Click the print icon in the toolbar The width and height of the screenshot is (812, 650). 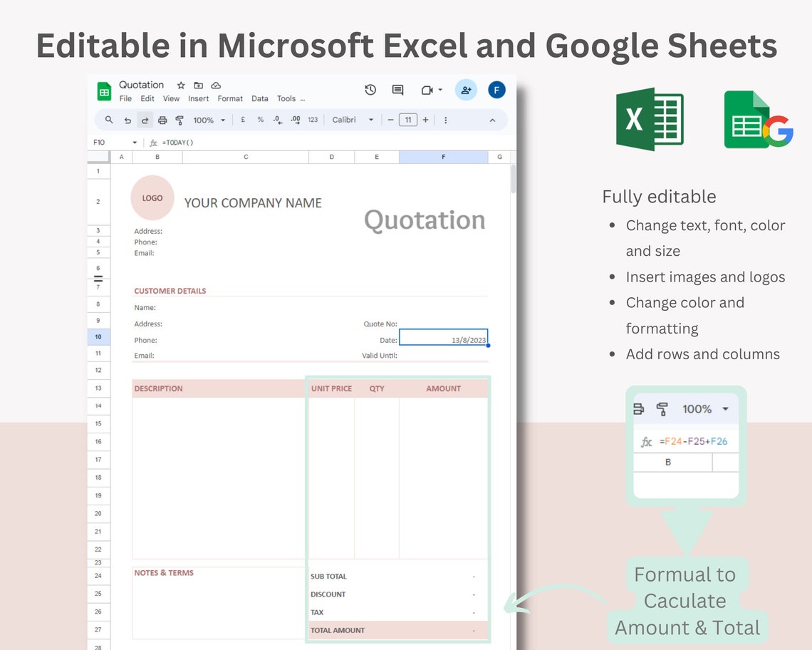click(x=163, y=120)
